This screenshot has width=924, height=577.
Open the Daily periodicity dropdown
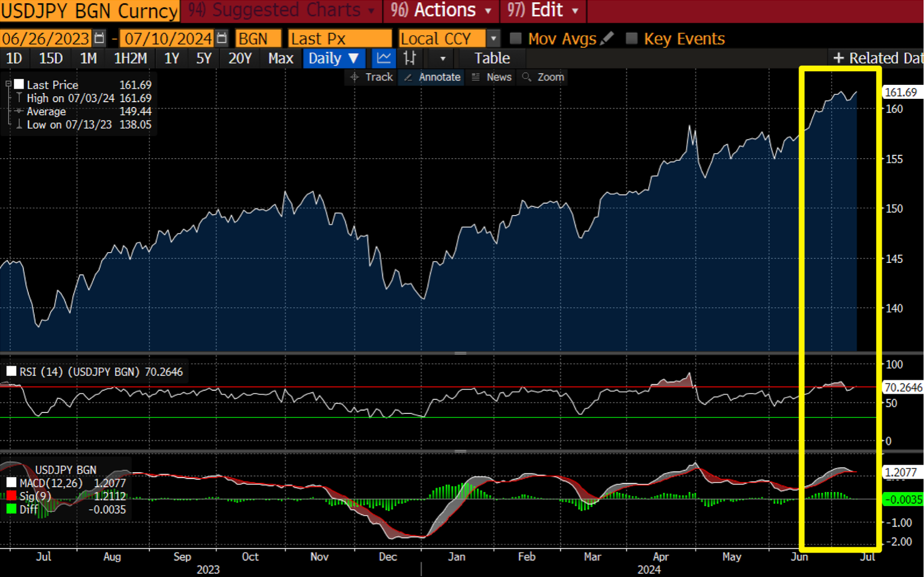[x=333, y=58]
